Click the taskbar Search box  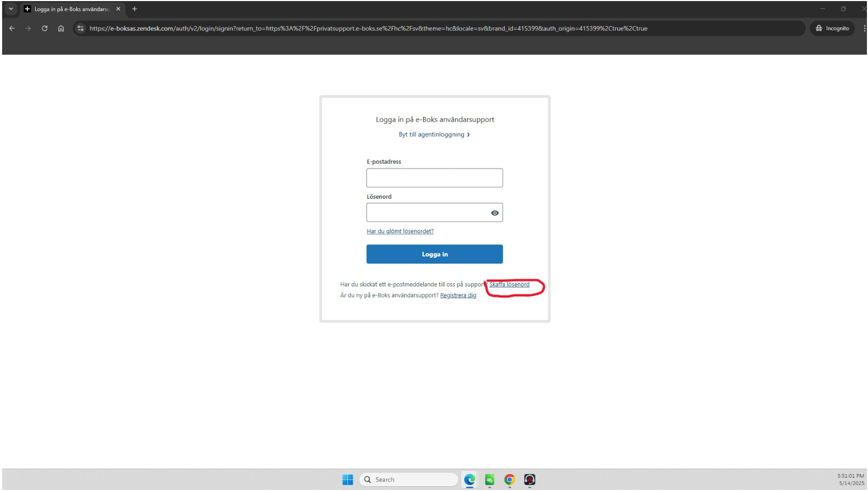(x=408, y=480)
